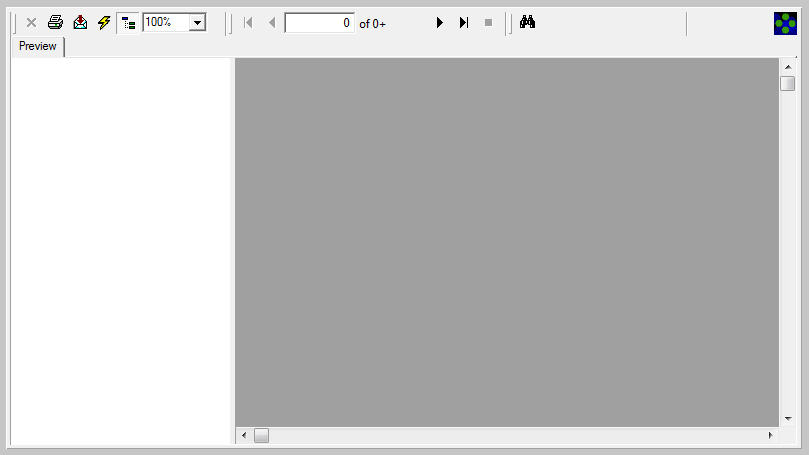Click the page number input field
This screenshot has width=809, height=455.
point(319,23)
